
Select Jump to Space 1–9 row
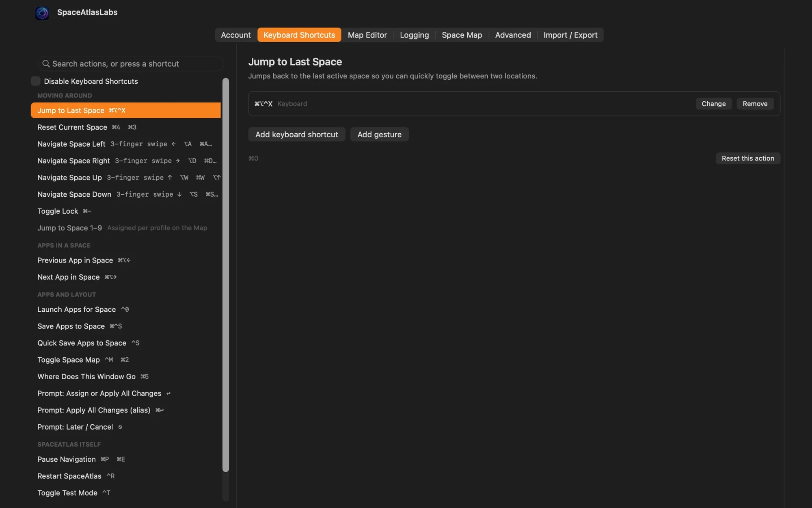126,228
